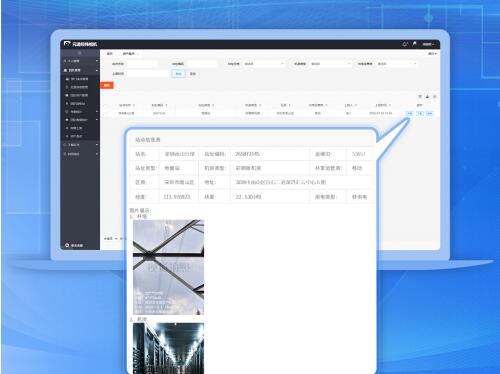The image size is (500, 374).
Task: Collapse the highlighted second sidebar menu group
Action: pos(80,70)
